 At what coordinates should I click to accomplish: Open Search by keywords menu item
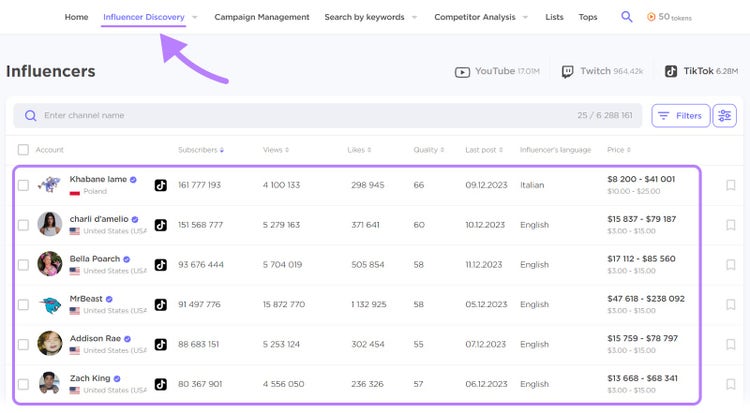(x=364, y=17)
